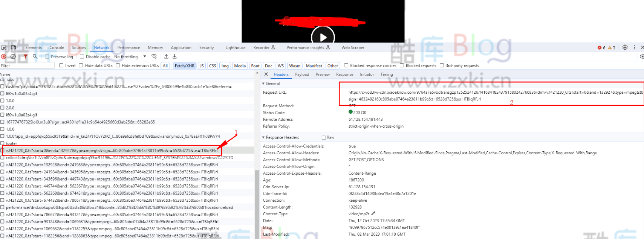Stop recording network log
Viewport: 644px width, 239px height.
4,56
